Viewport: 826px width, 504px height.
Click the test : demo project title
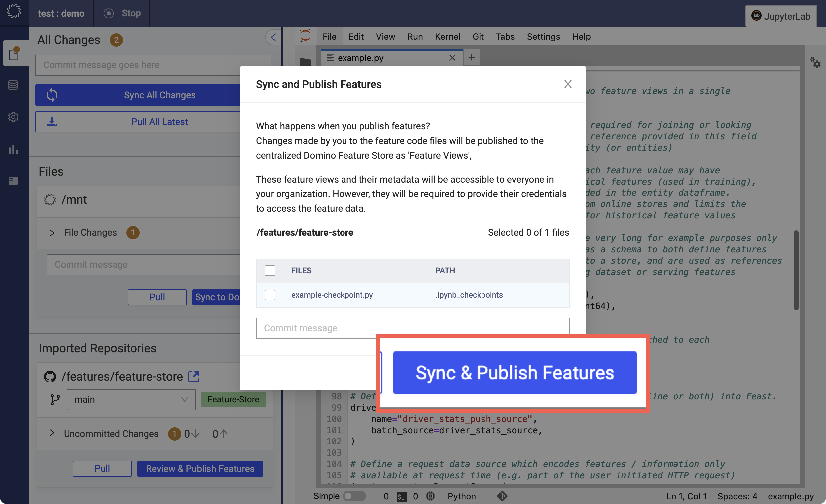click(61, 13)
